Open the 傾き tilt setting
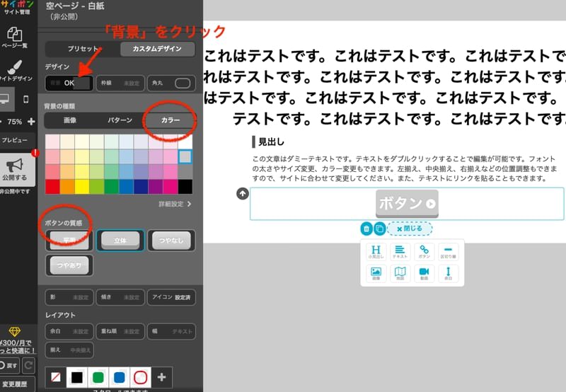This screenshot has width=566, height=392. [x=120, y=297]
